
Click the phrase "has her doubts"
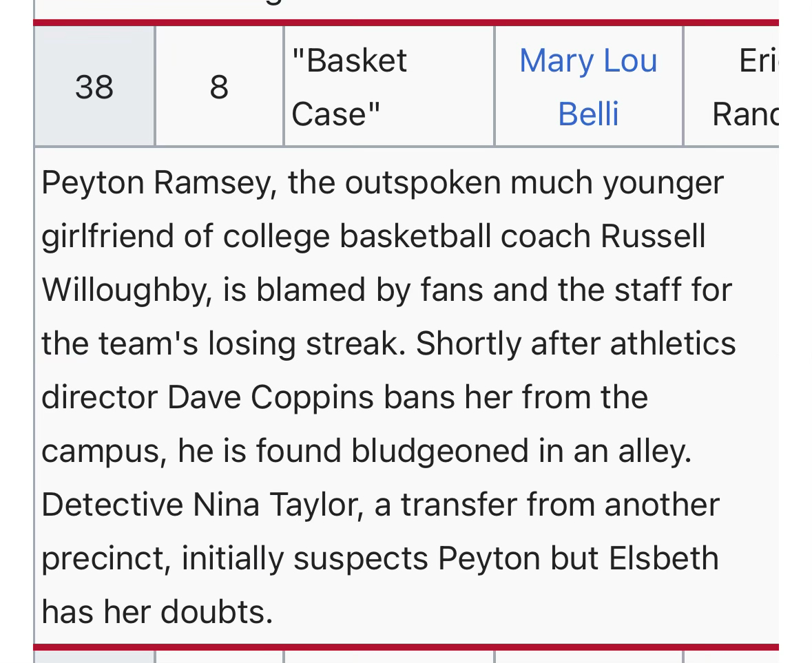pos(157,613)
